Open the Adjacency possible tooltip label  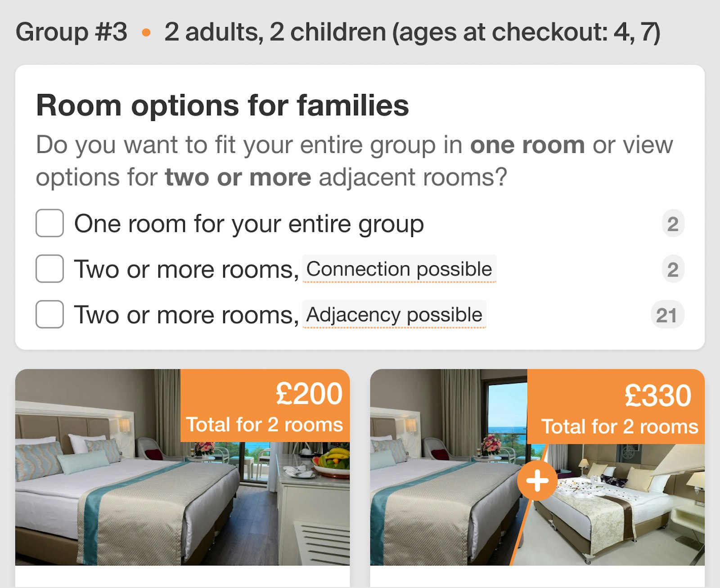tap(394, 314)
